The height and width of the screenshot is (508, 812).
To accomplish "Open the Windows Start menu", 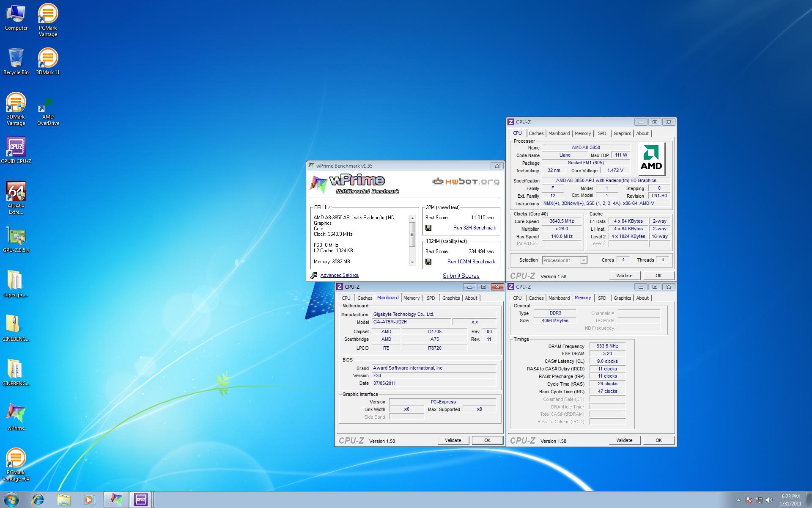I will [11, 500].
